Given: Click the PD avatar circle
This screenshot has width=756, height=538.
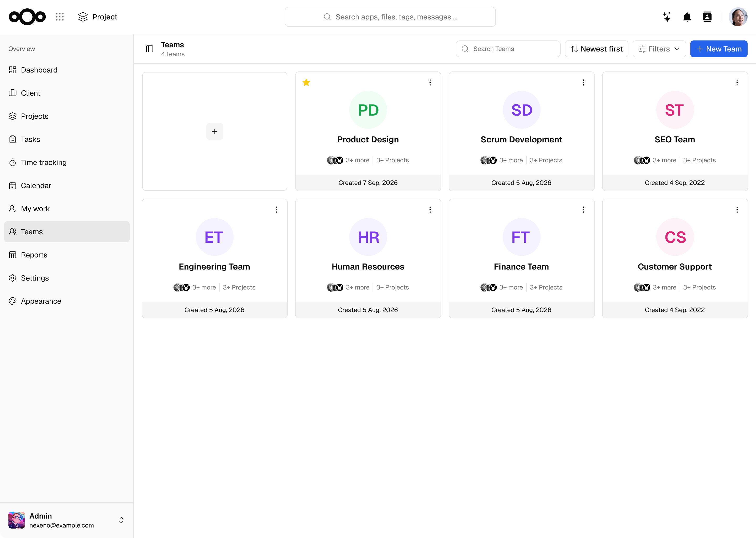Looking at the screenshot, I should [x=368, y=110].
